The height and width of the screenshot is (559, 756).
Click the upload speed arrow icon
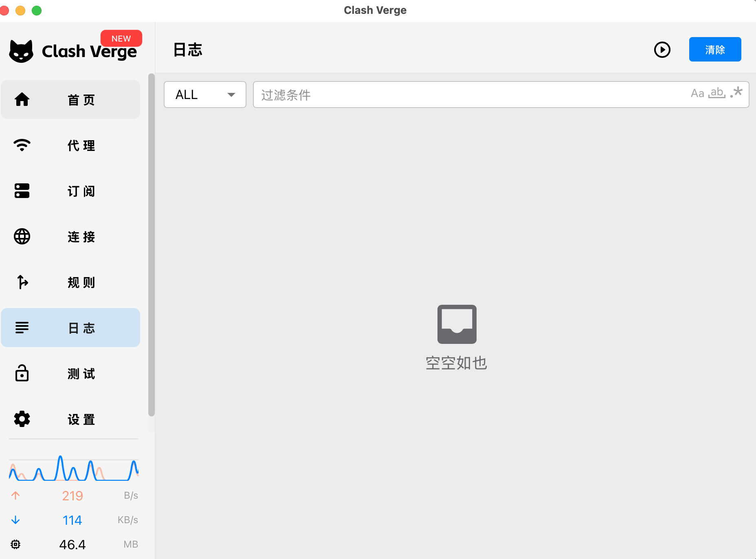[15, 495]
